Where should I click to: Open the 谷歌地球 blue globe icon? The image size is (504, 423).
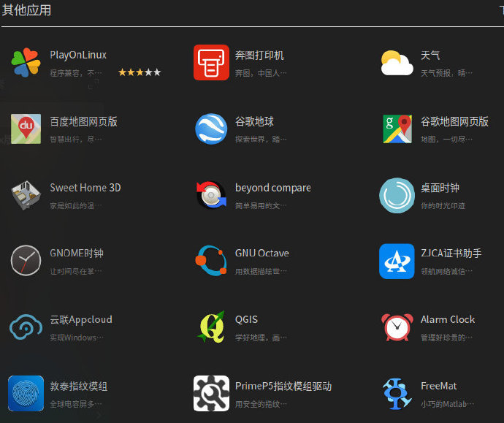pos(211,129)
